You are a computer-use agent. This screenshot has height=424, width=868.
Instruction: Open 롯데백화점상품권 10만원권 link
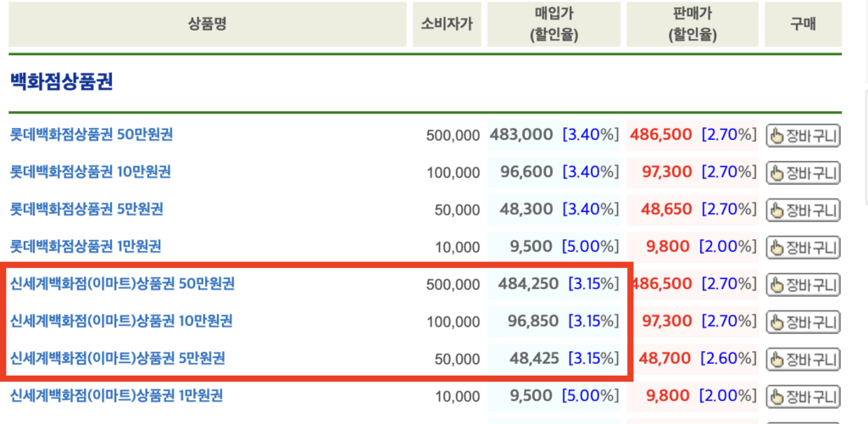[90, 171]
